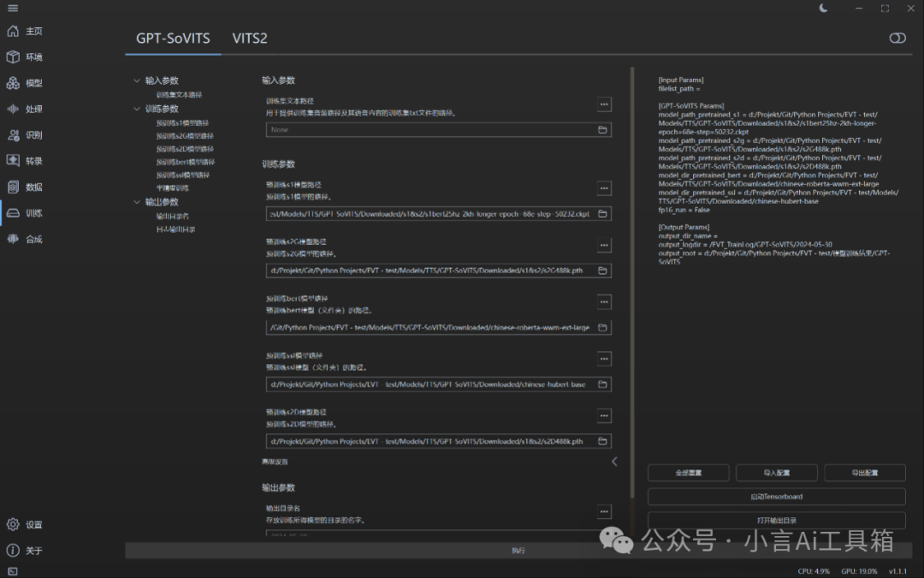Select 预训练bert模型路径 in the parameter tree
The width and height of the screenshot is (924, 578).
coord(186,162)
